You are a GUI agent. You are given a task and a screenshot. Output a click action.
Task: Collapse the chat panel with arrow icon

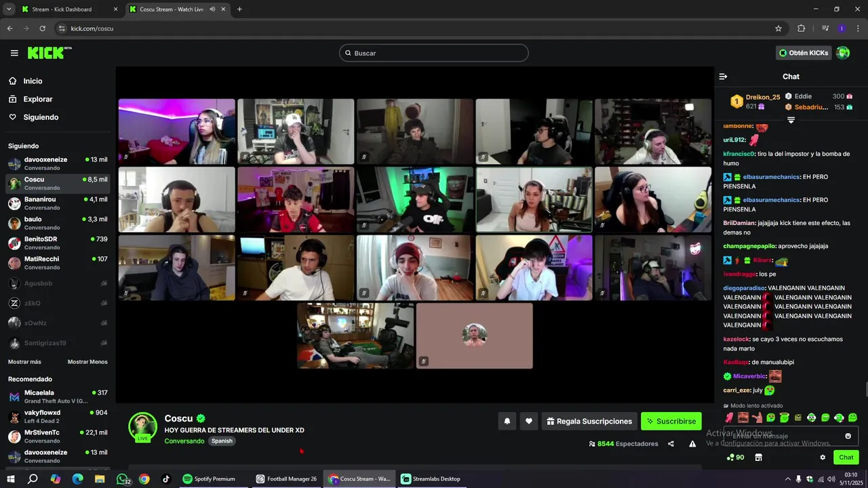click(x=723, y=77)
